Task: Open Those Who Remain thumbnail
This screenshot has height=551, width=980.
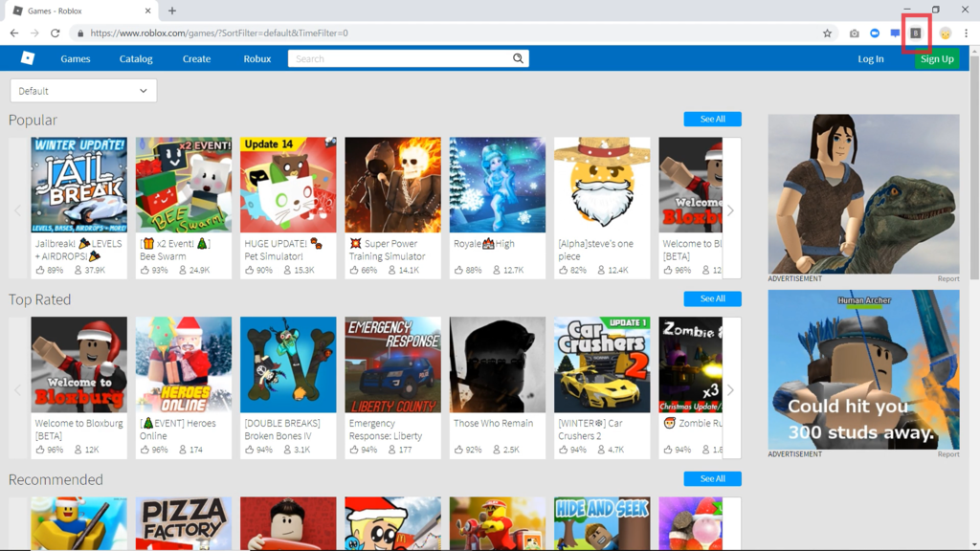Action: [x=498, y=364]
